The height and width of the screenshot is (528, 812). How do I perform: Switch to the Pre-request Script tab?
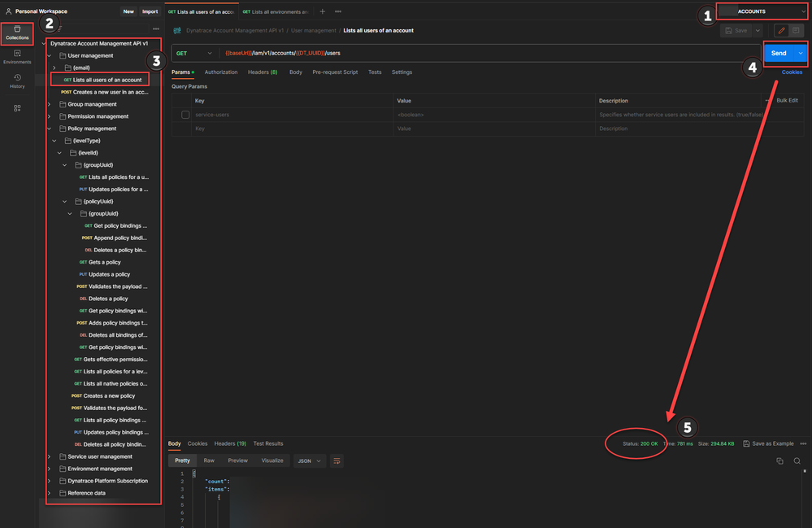[x=335, y=72]
